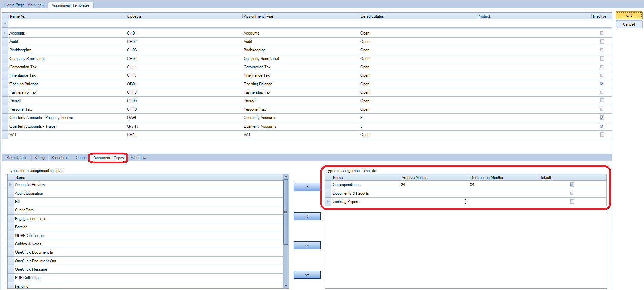Click the remove single type '<-' arrow button
The height and width of the screenshot is (290, 644).
pyautogui.click(x=307, y=245)
